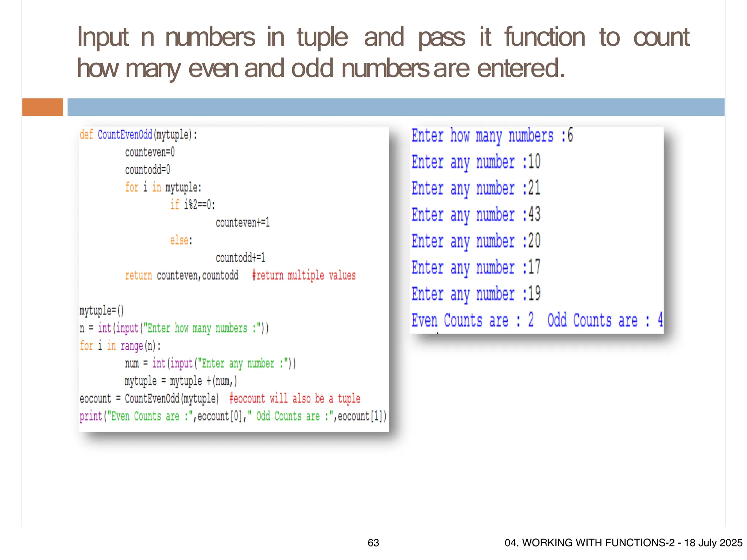Image resolution: width=747 pixels, height=560 pixels.
Task: Select the statement 'counteven+=1'
Action: click(243, 222)
